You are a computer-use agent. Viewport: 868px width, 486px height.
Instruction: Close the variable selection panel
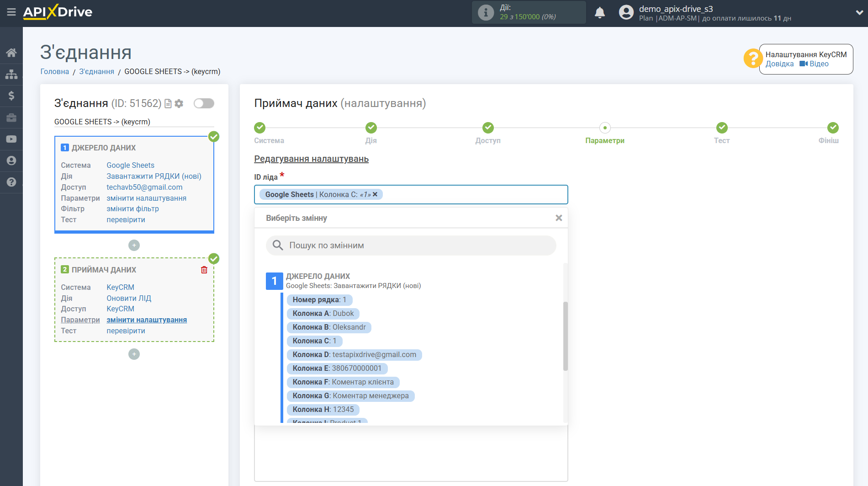click(559, 218)
